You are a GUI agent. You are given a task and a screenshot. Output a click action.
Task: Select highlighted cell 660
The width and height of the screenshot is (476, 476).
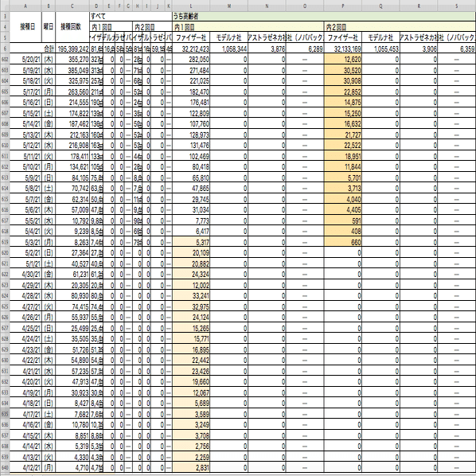(343, 242)
